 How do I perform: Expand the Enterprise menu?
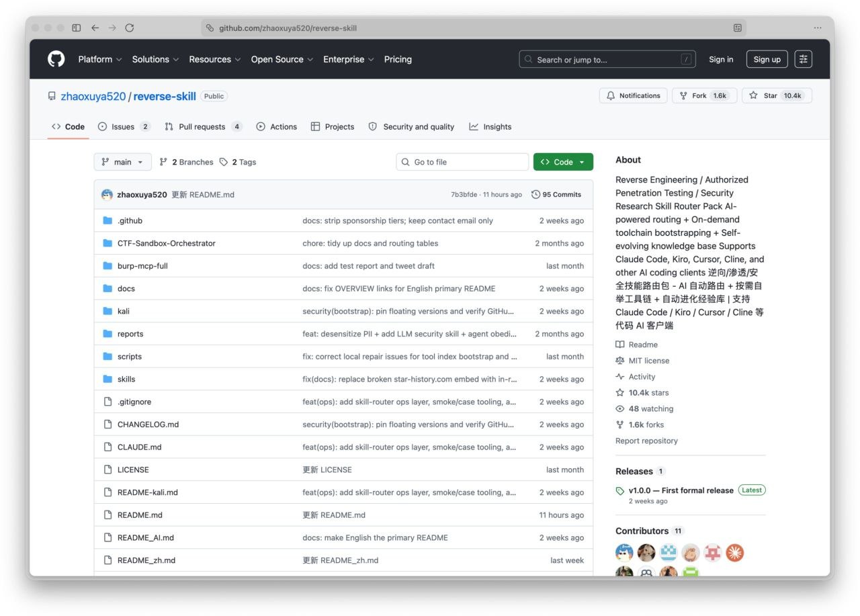point(349,59)
